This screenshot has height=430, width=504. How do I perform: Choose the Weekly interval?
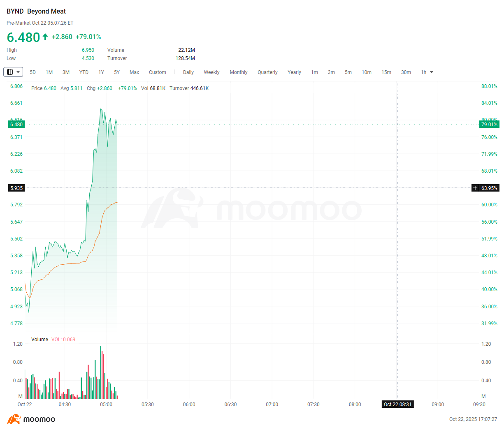tap(211, 72)
